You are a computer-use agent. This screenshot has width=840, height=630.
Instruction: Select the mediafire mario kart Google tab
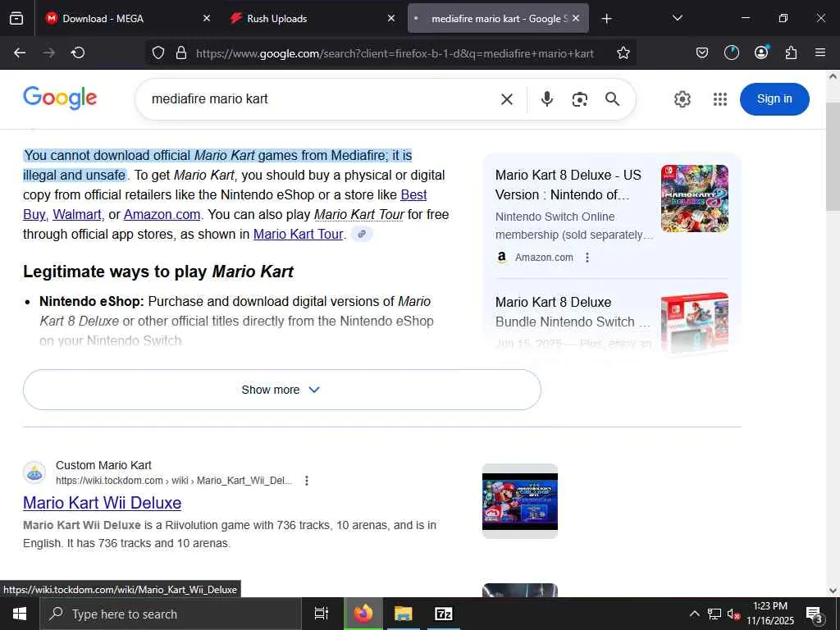coord(498,18)
